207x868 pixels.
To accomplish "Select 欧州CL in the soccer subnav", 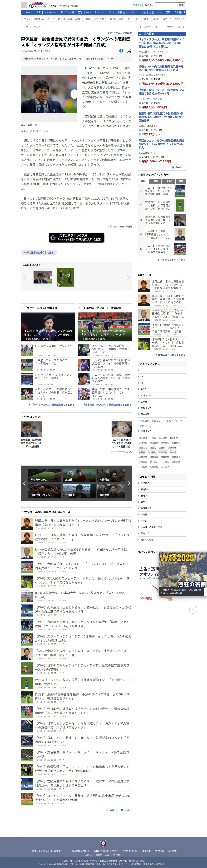I will point(146,19).
